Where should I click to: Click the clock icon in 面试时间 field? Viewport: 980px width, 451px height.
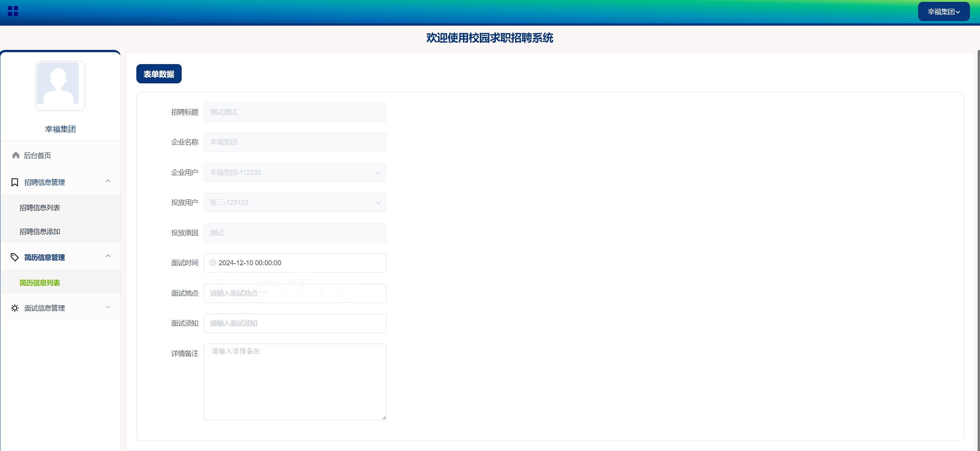[x=213, y=263]
